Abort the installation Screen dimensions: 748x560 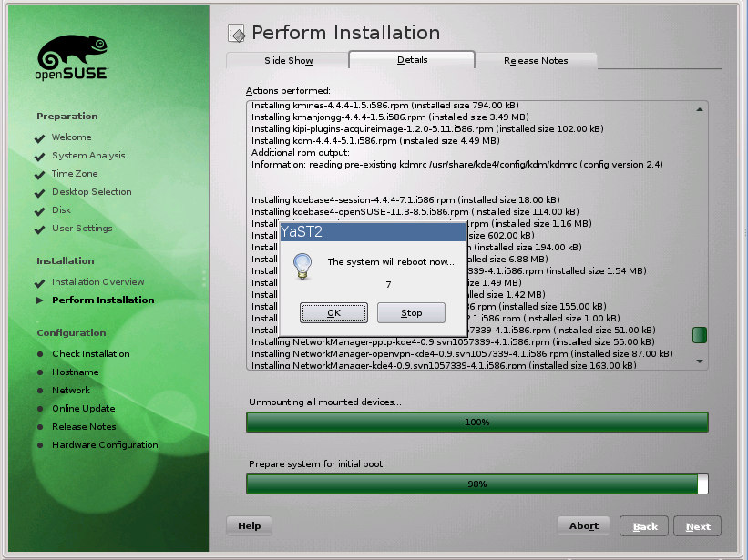click(x=583, y=525)
